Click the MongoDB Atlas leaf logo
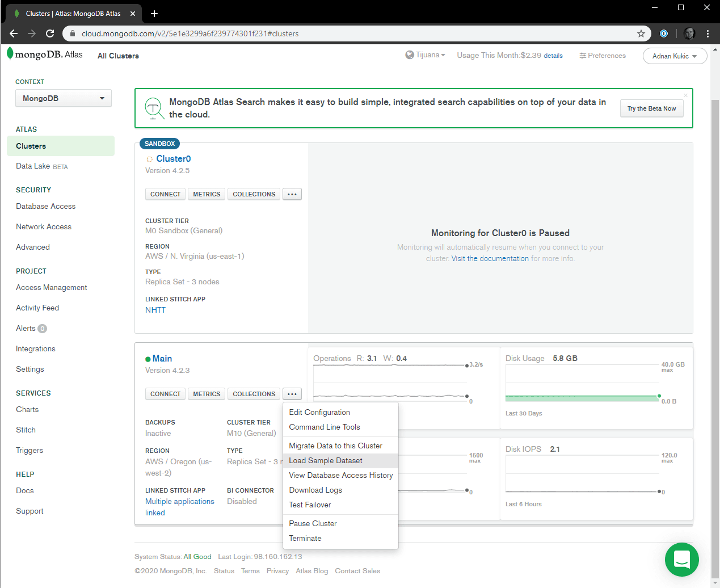This screenshot has width=720, height=588. click(10, 54)
